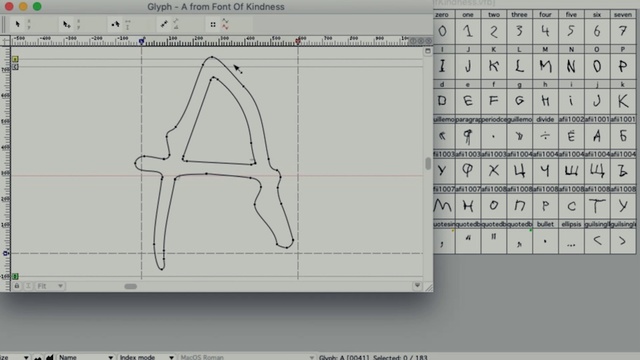Select the five glyph cell
The width and height of the screenshot is (640, 360).
click(571, 31)
